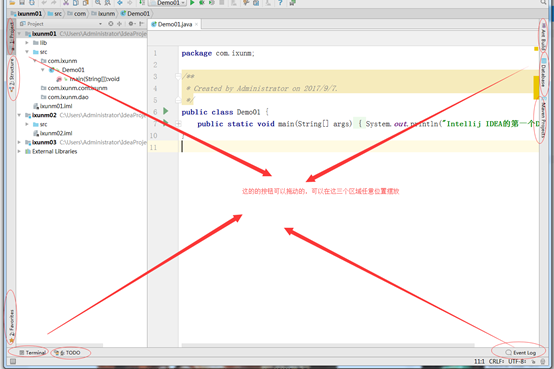Screen dimensions: 554x369
Task: Click the run gutter icon on line 7
Action: pos(166,123)
